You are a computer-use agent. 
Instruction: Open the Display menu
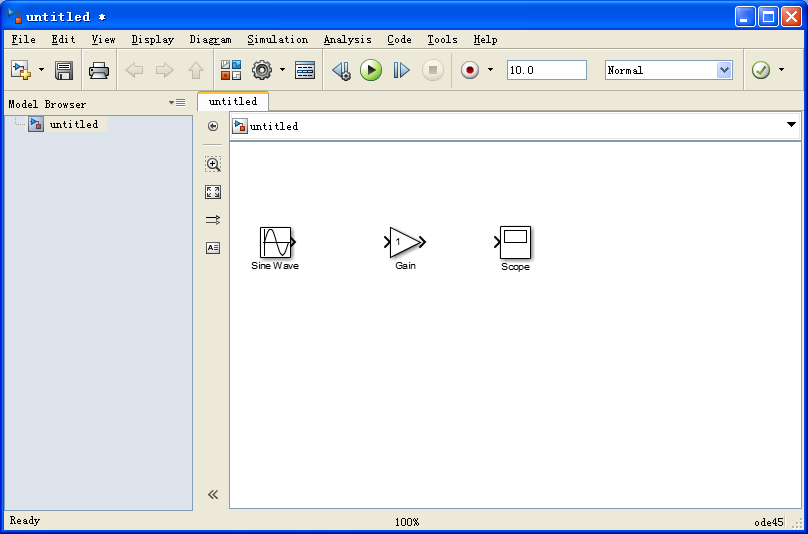click(x=153, y=40)
